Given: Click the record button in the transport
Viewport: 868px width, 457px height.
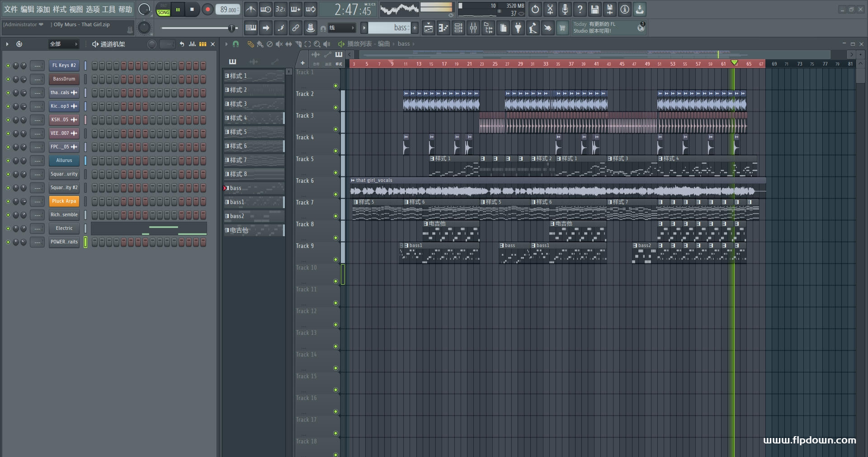Looking at the screenshot, I should click(x=208, y=10).
